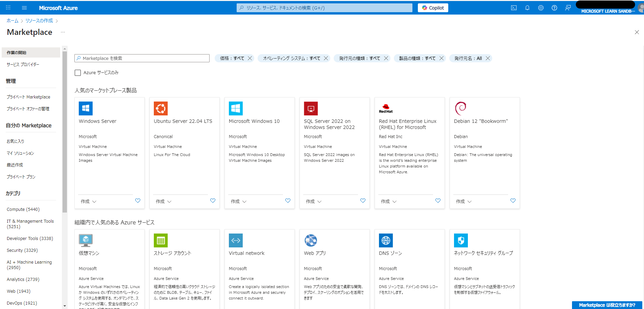644x309 pixels.
Task: Expand 作成 dropdown for Microsoft Windows 10
Action: (x=239, y=201)
